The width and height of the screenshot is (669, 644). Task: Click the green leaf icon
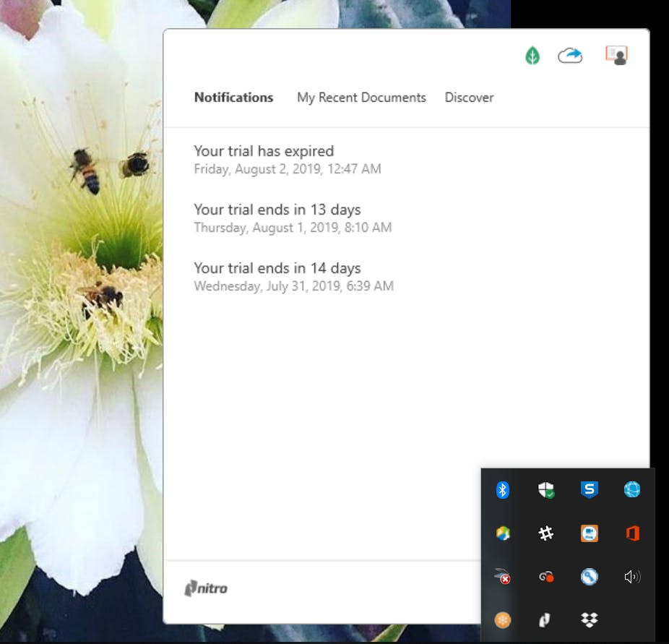(x=532, y=56)
